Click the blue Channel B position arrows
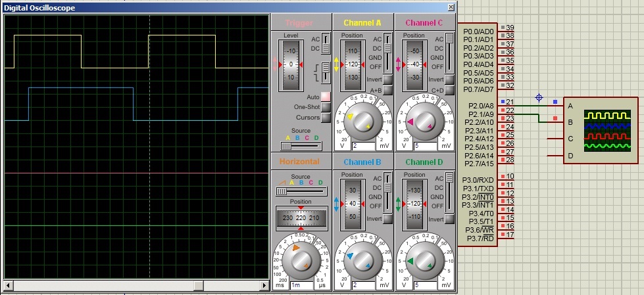 (x=336, y=204)
